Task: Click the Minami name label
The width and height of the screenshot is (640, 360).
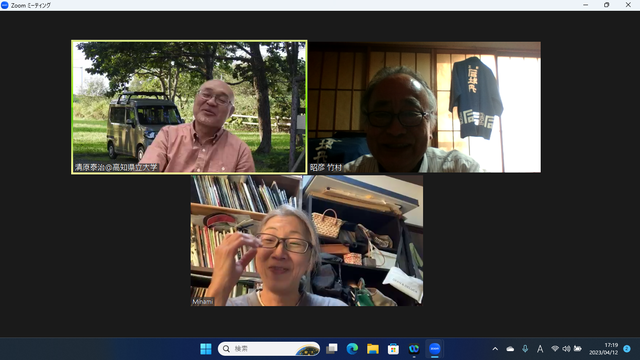Action: coord(203,302)
